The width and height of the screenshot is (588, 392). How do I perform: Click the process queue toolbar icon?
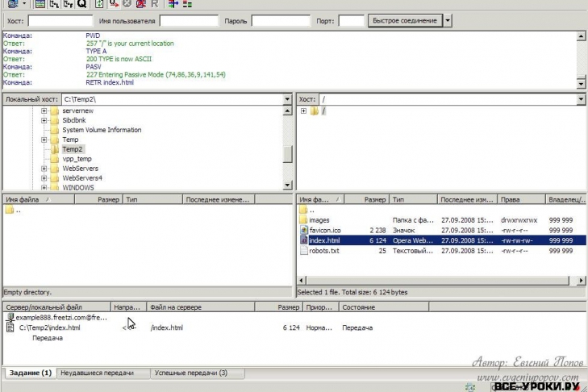coord(113,4)
